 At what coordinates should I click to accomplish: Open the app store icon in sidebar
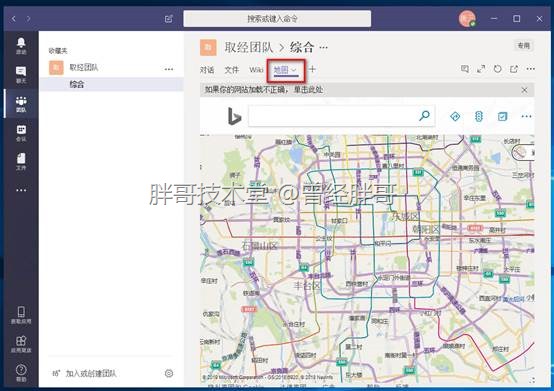pyautogui.click(x=21, y=344)
